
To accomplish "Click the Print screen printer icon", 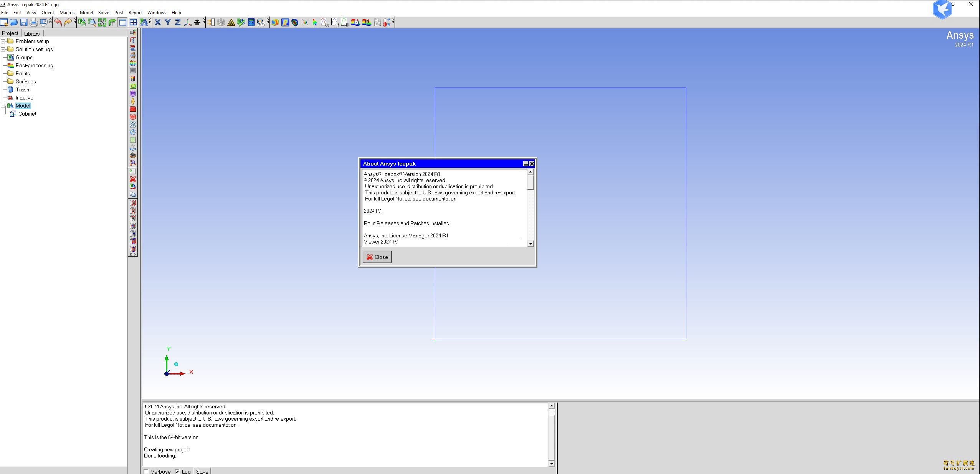I will [x=34, y=22].
